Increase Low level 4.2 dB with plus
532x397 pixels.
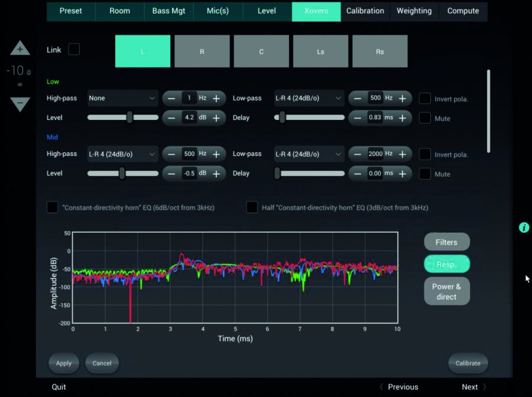(x=216, y=118)
